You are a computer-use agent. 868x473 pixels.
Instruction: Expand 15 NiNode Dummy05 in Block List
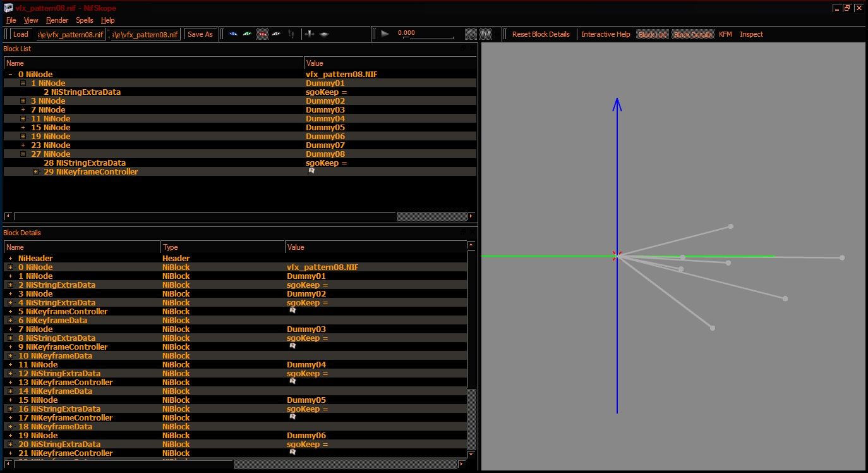click(23, 128)
